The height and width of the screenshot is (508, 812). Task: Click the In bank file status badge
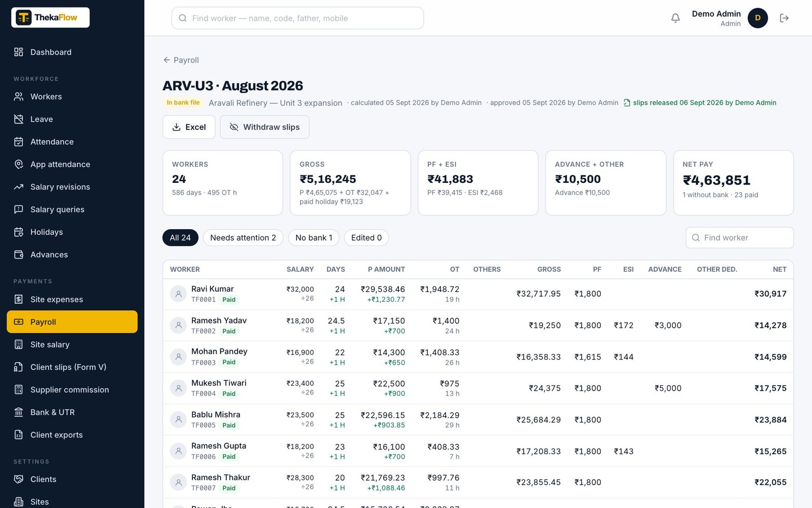(x=183, y=103)
